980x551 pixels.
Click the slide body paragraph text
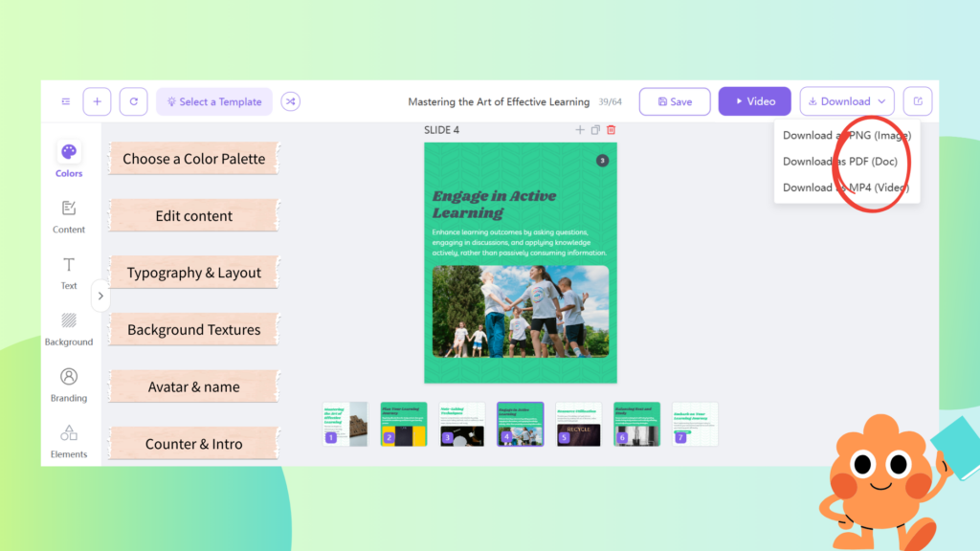point(520,242)
